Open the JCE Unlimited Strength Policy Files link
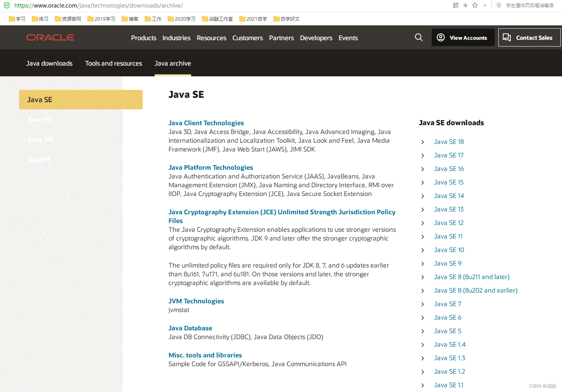Image resolution: width=562 pixels, height=392 pixels. pyautogui.click(x=282, y=216)
